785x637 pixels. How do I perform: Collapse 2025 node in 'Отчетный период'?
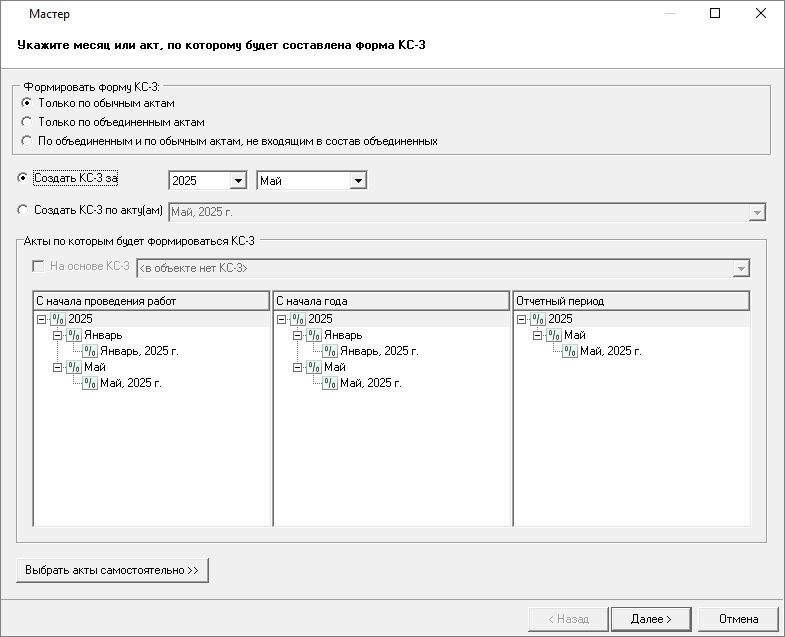521,319
